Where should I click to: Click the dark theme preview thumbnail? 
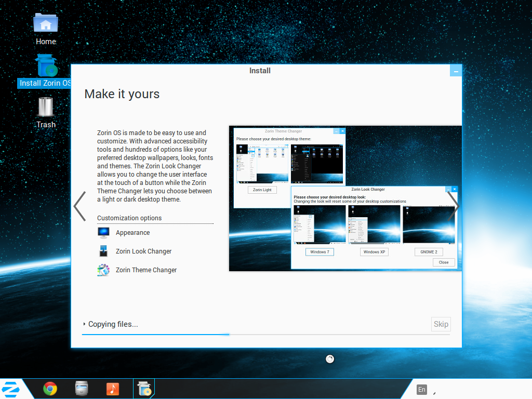317,164
